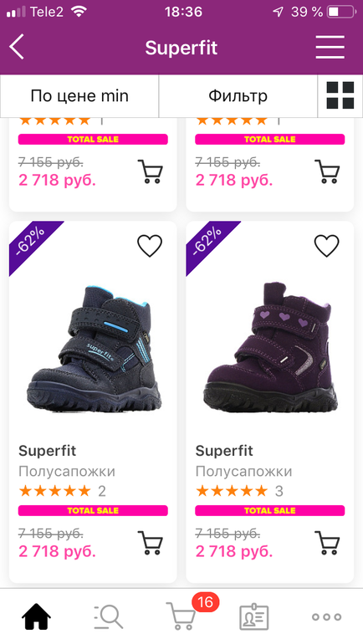Open the home tab in bottom bar
The image size is (363, 644).
point(36,616)
